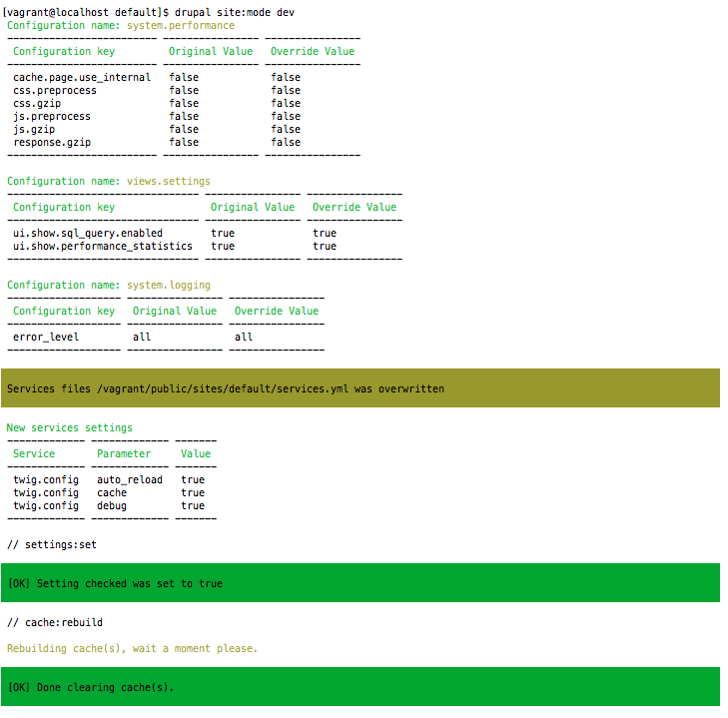Click the 'Value' column header in services table
Viewport: 728px width, 718px height.
click(x=196, y=453)
